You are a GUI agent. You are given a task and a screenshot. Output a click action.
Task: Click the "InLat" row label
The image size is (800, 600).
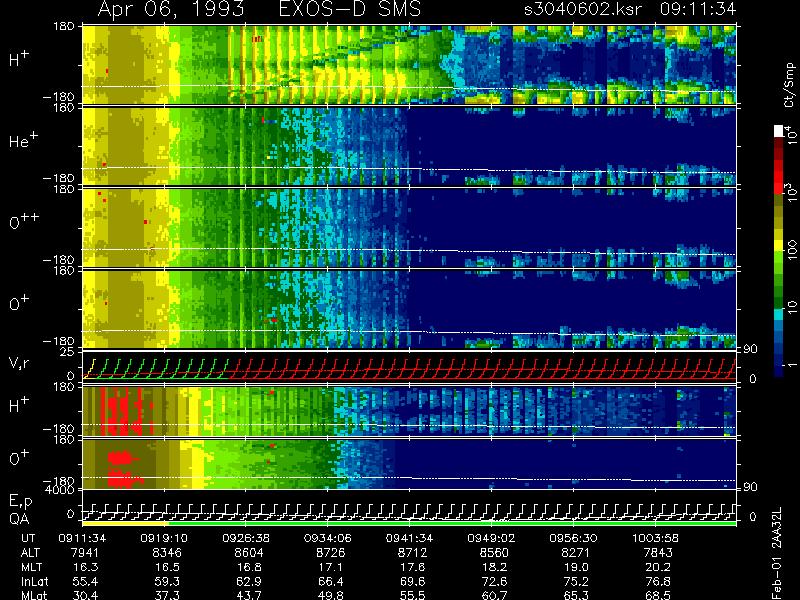point(34,581)
